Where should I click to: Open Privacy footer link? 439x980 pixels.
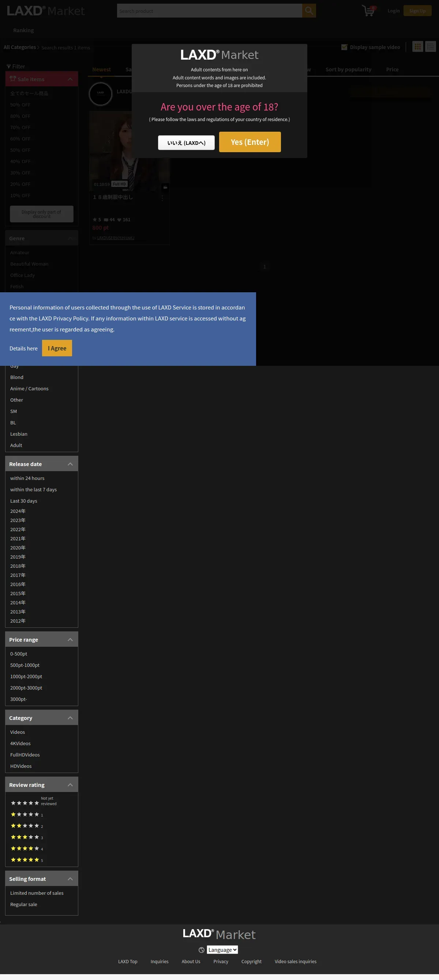[x=221, y=961]
